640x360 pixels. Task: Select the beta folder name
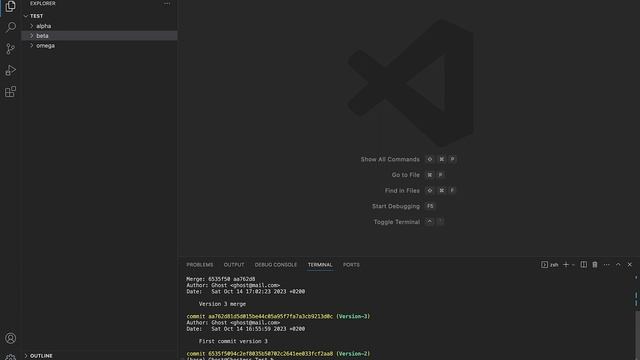pos(42,36)
